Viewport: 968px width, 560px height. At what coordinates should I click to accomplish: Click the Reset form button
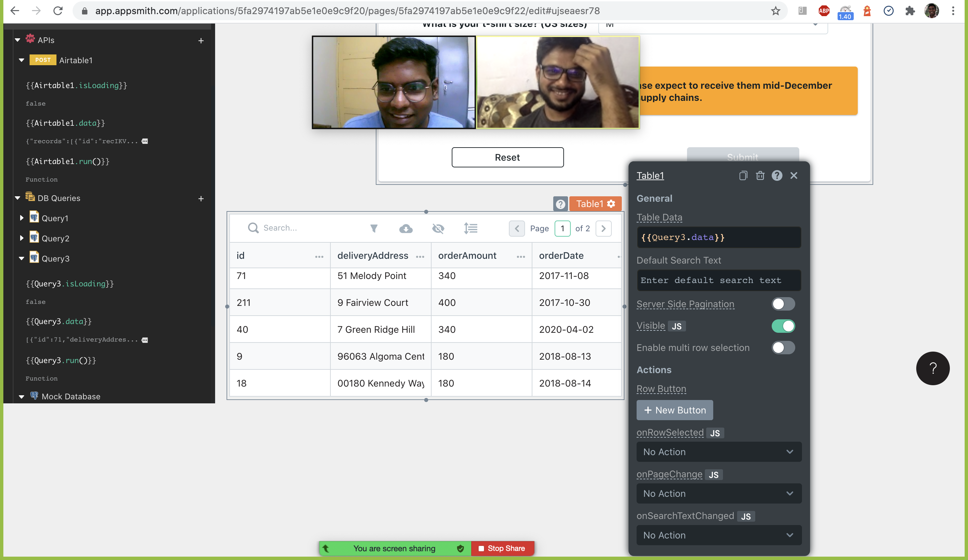[507, 157]
